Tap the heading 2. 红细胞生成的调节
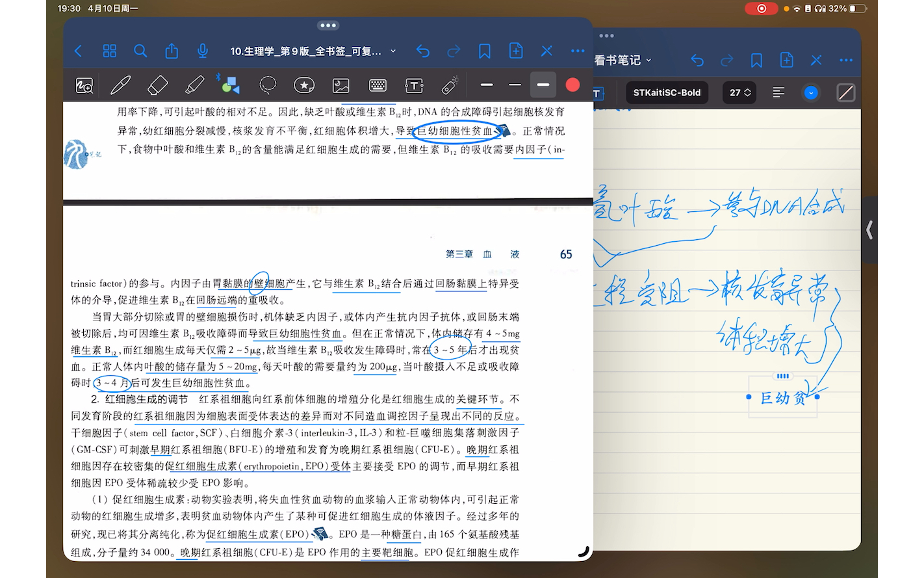 (x=139, y=399)
